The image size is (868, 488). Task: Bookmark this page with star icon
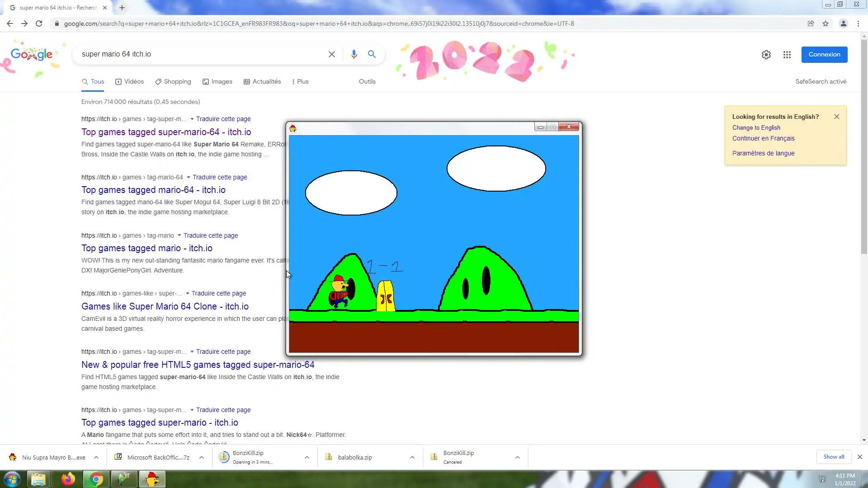pos(826,23)
